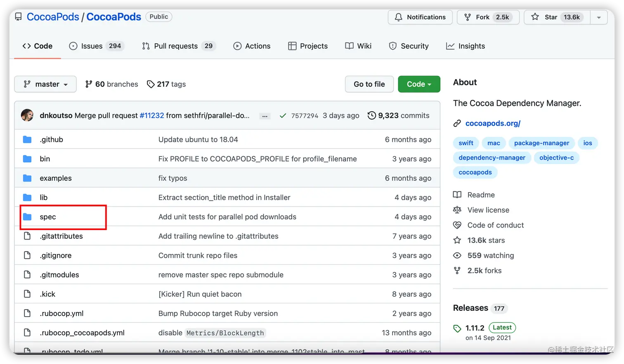
Task: Open the Releases 177 heading link
Action: 480,308
